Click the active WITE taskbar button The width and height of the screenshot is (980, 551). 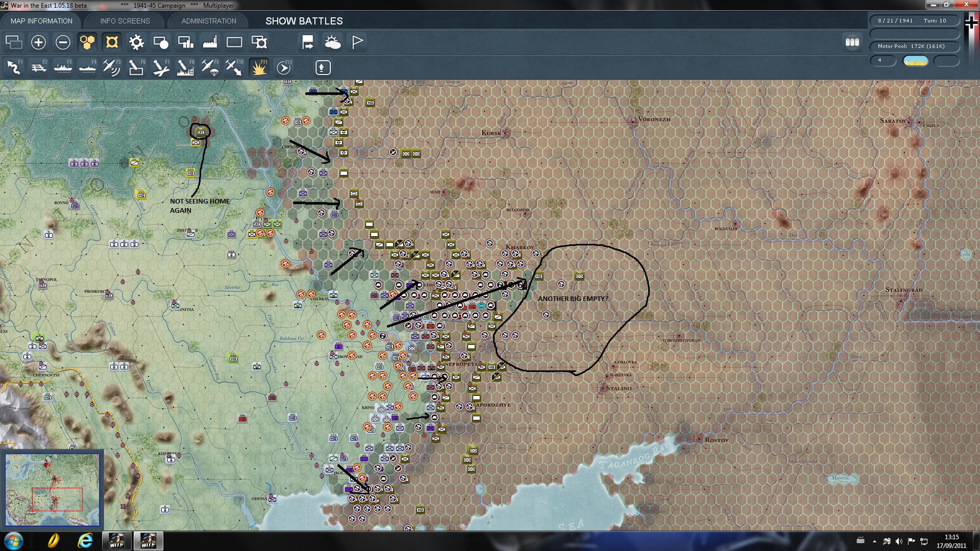148,541
